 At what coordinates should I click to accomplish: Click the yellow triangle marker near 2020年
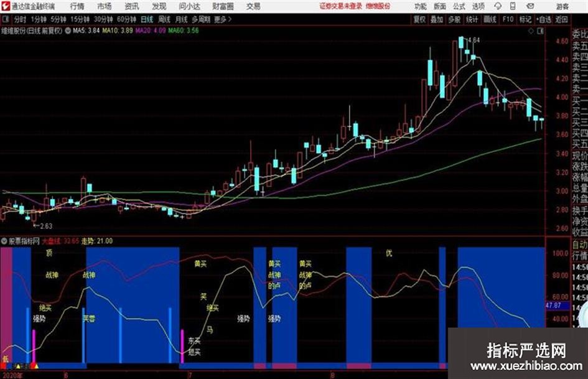click(x=17, y=366)
